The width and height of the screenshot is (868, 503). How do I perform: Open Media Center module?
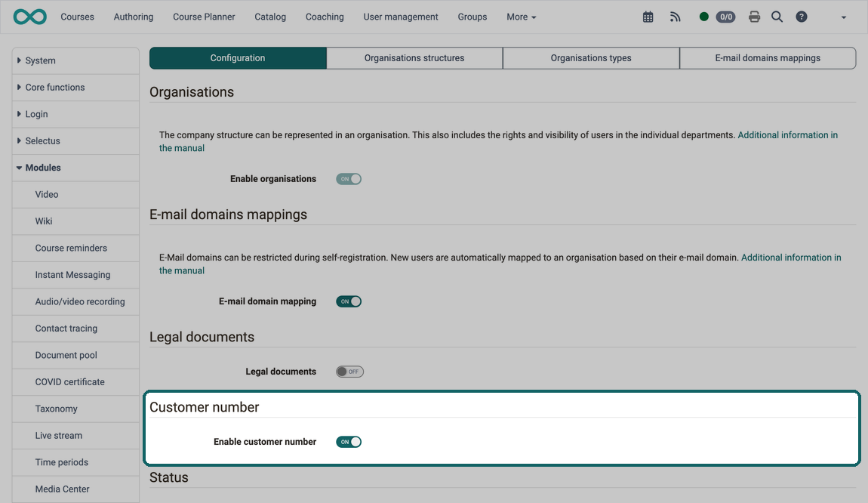click(x=75, y=489)
